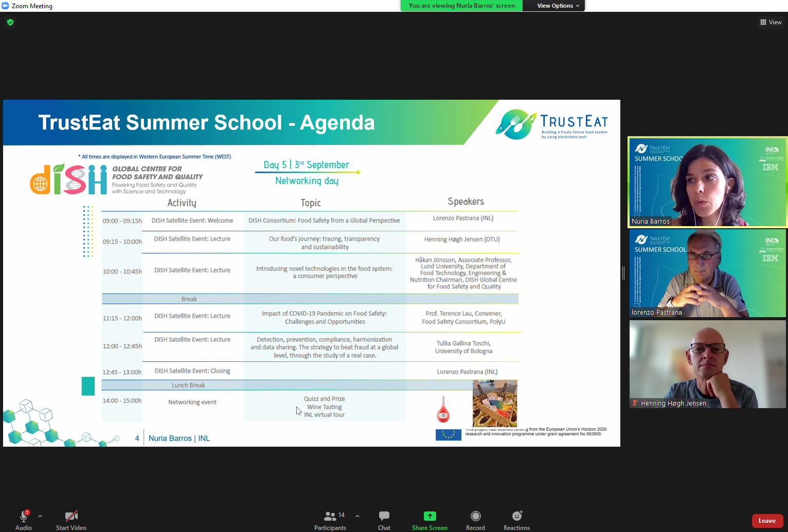Click '09:00 - 09:15h' time cell

click(122, 221)
